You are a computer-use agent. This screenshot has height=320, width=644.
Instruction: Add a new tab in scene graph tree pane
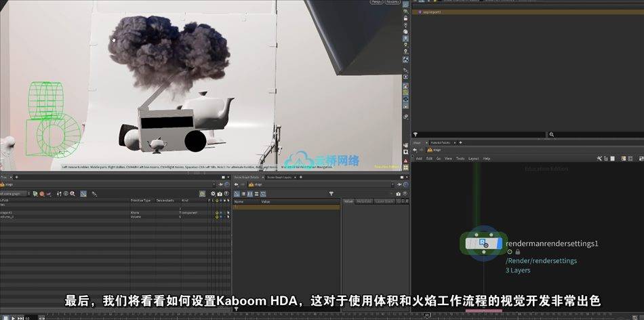(x=17, y=177)
